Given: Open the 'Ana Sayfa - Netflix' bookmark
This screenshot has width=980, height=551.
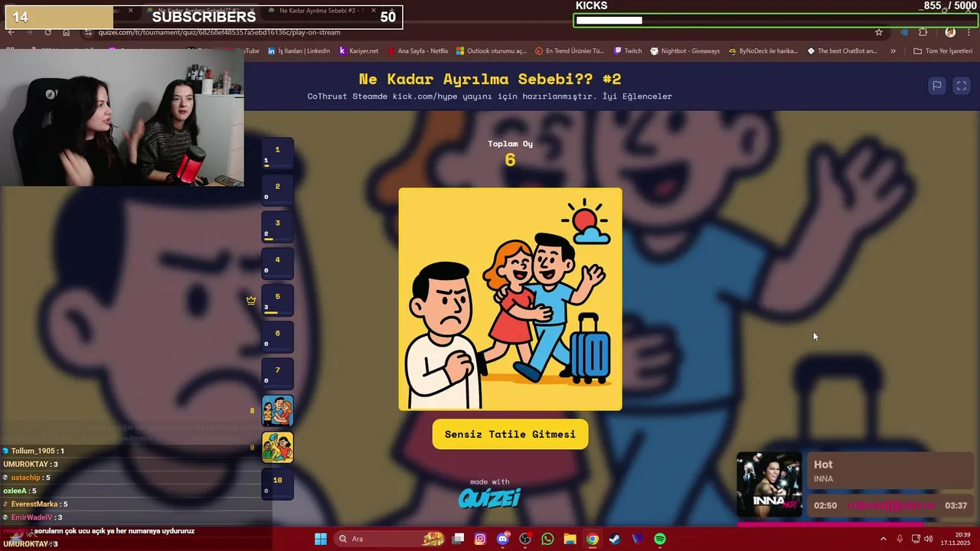Looking at the screenshot, I should pyautogui.click(x=418, y=51).
